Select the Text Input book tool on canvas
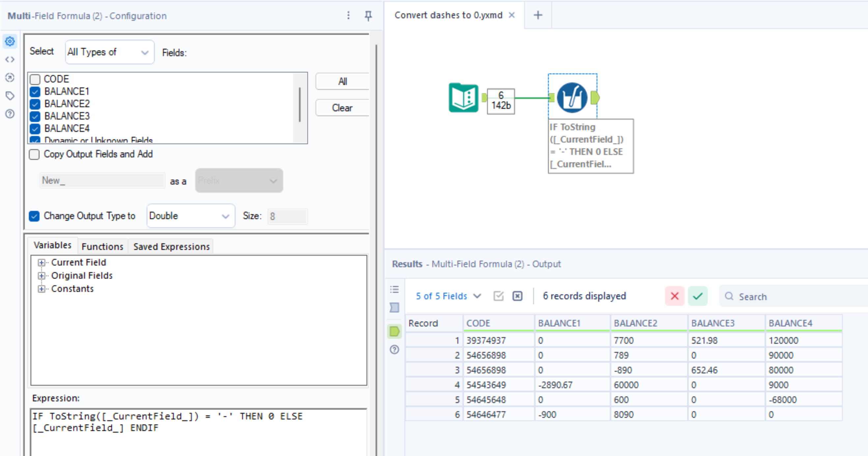868x456 pixels. (463, 98)
